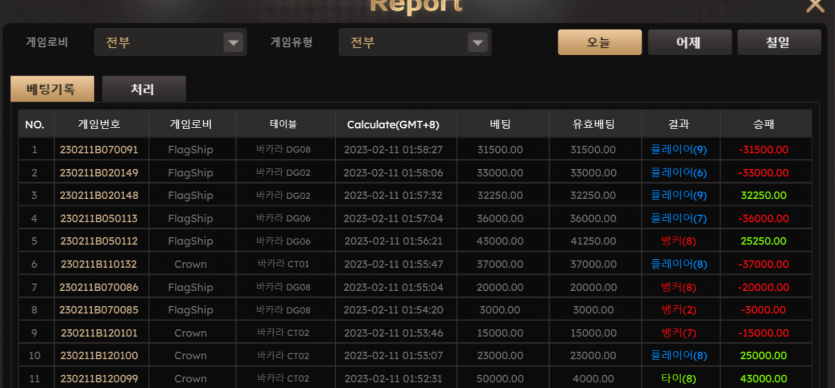Click timestamp 2023-02-11 01:52:31
This screenshot has height=388, width=835.
tap(393, 379)
